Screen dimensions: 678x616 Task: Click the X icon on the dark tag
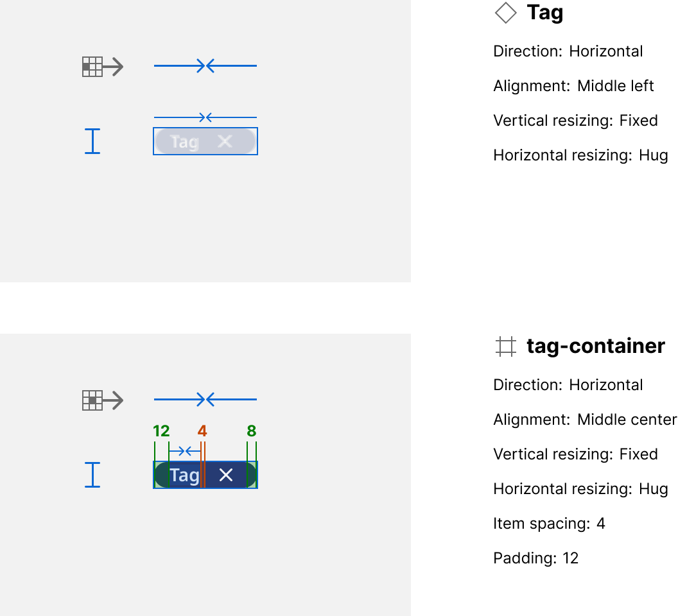[225, 475]
